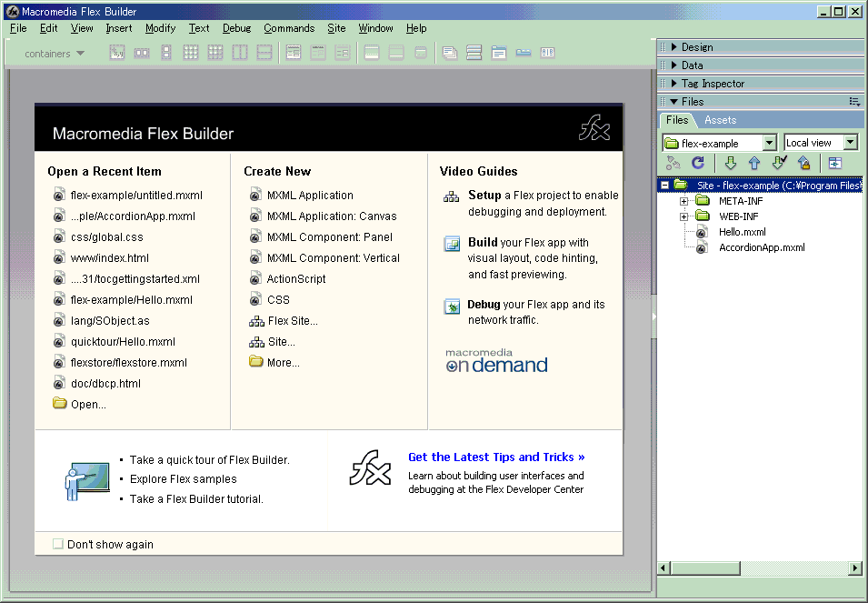Click the connect to remote host icon
The width and height of the screenshot is (868, 603).
point(673,163)
